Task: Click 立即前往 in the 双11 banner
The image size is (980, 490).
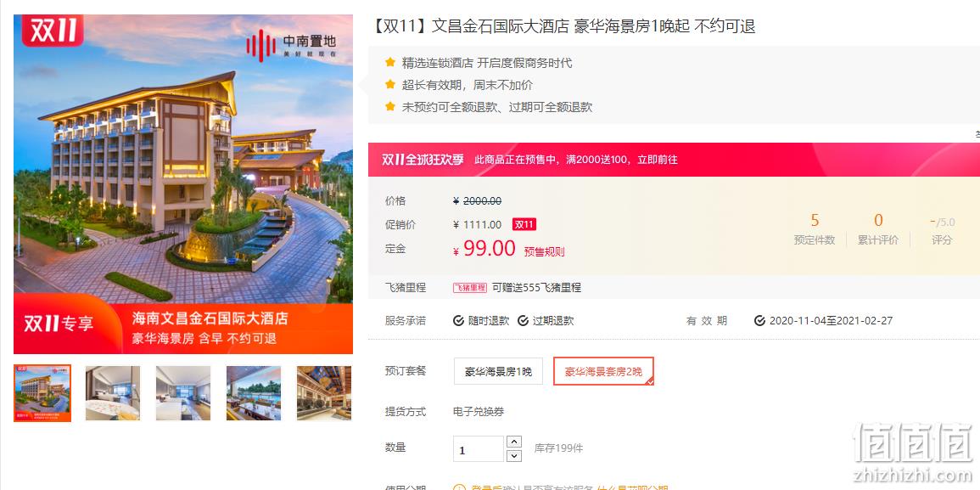Action: tap(657, 160)
